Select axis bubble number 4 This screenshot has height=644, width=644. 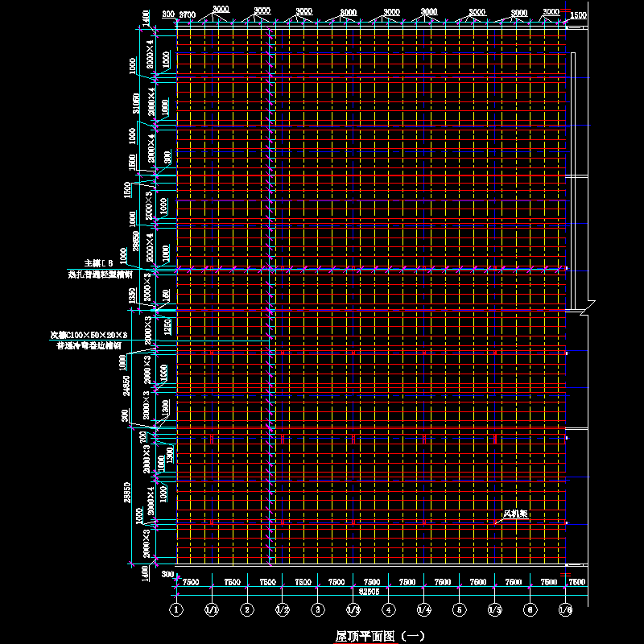click(x=389, y=611)
